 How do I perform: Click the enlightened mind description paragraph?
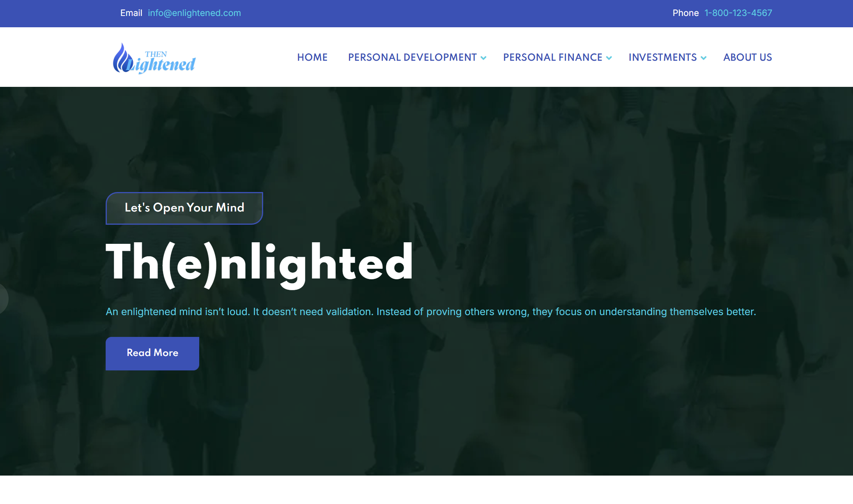[430, 312]
